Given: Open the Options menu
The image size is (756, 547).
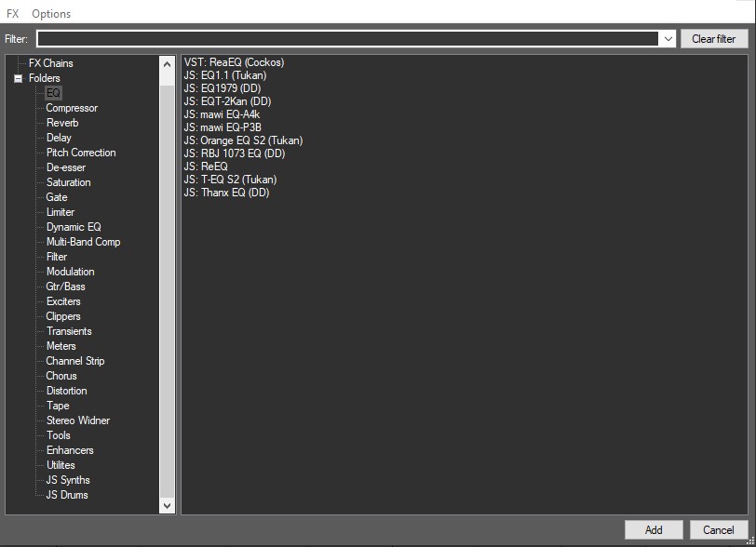Looking at the screenshot, I should 51,14.
